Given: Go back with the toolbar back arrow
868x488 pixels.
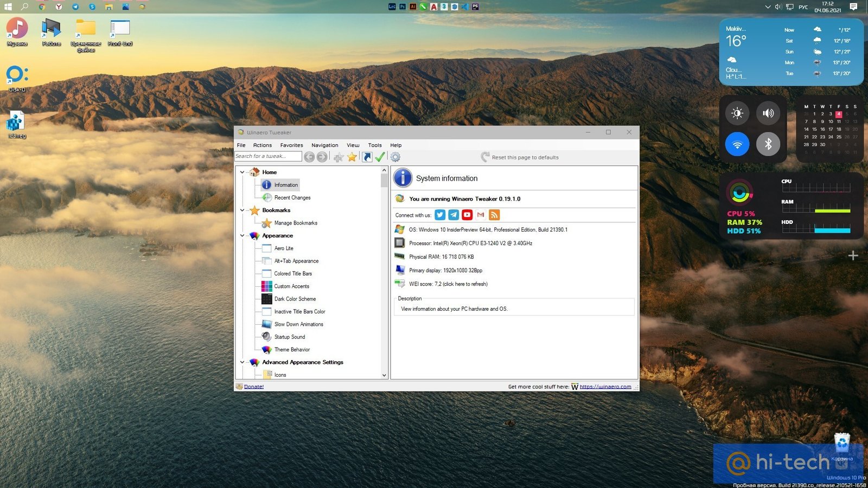Looking at the screenshot, I should (309, 157).
